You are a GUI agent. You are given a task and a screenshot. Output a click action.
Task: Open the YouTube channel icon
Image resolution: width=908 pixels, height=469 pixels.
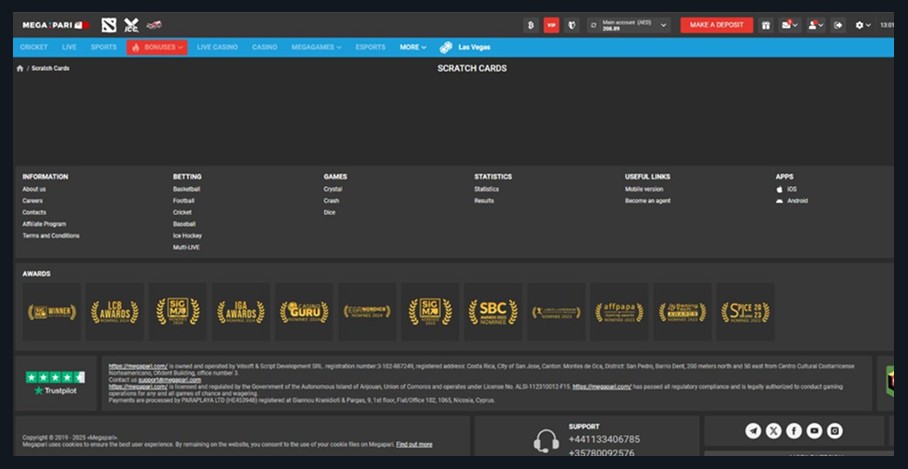[x=814, y=431]
